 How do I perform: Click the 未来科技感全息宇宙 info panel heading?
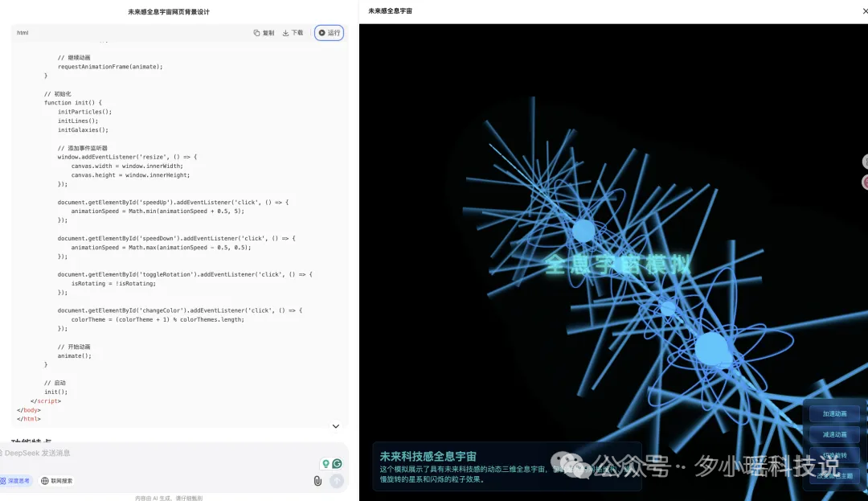[428, 456]
